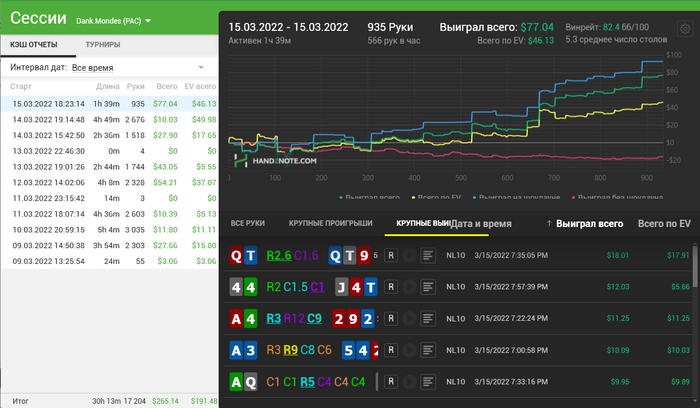
Task: Open the ВСЕ РУКИ tab
Action: point(248,223)
